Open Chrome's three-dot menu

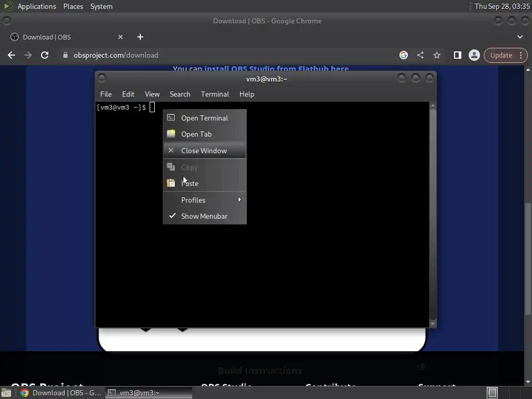pos(521,55)
